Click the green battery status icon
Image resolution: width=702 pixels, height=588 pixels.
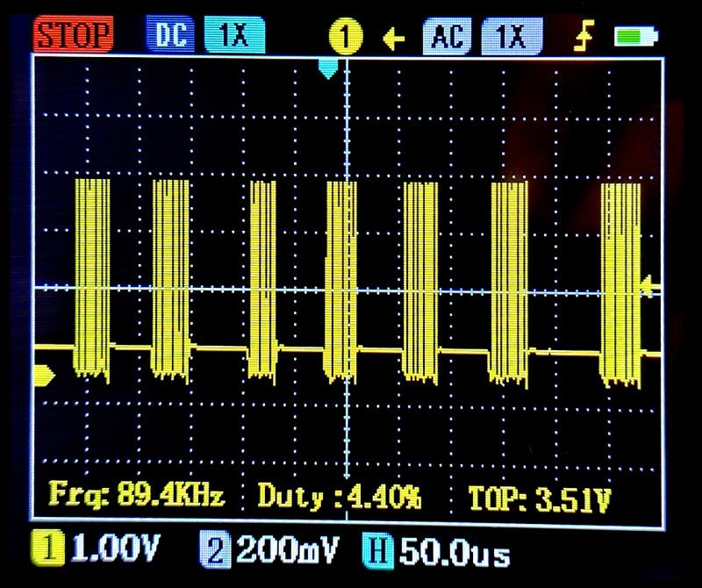636,37
